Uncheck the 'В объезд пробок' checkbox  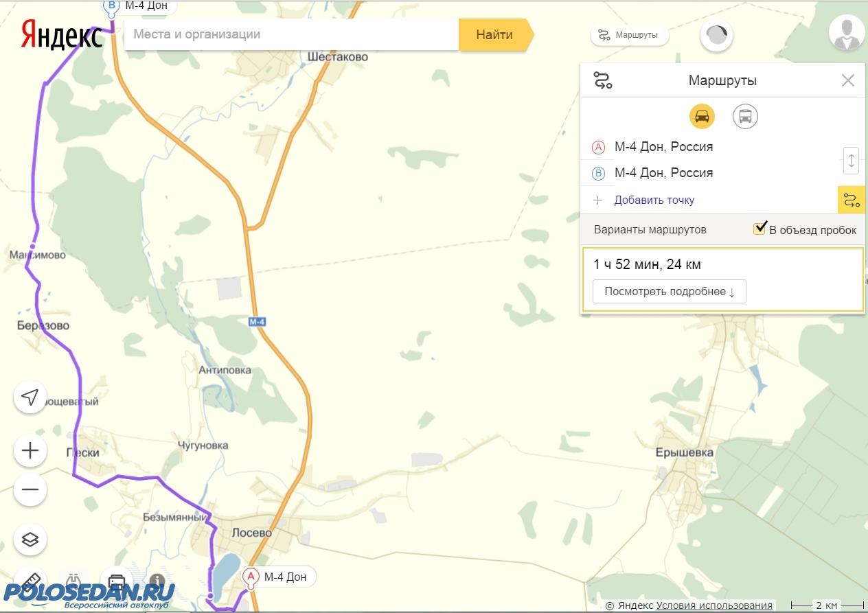pos(759,229)
